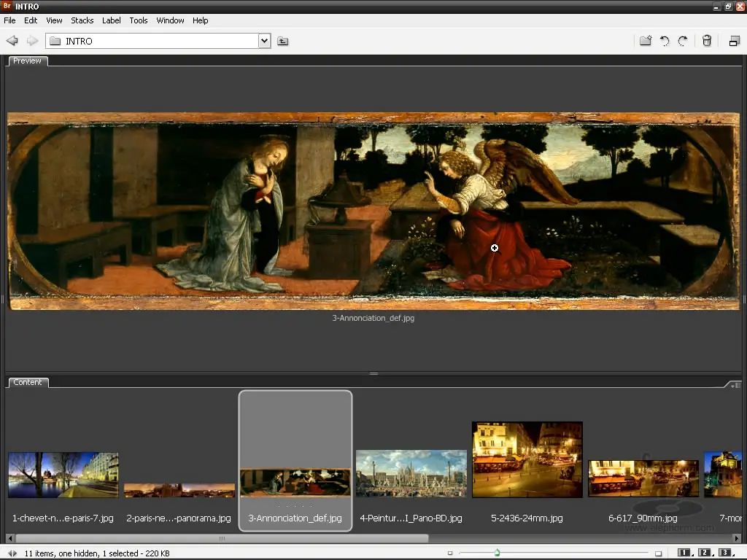Viewport: 747px width, 560px height.
Task: Toggle panes with status bar double-arrow icon
Action: pyautogui.click(x=12, y=553)
